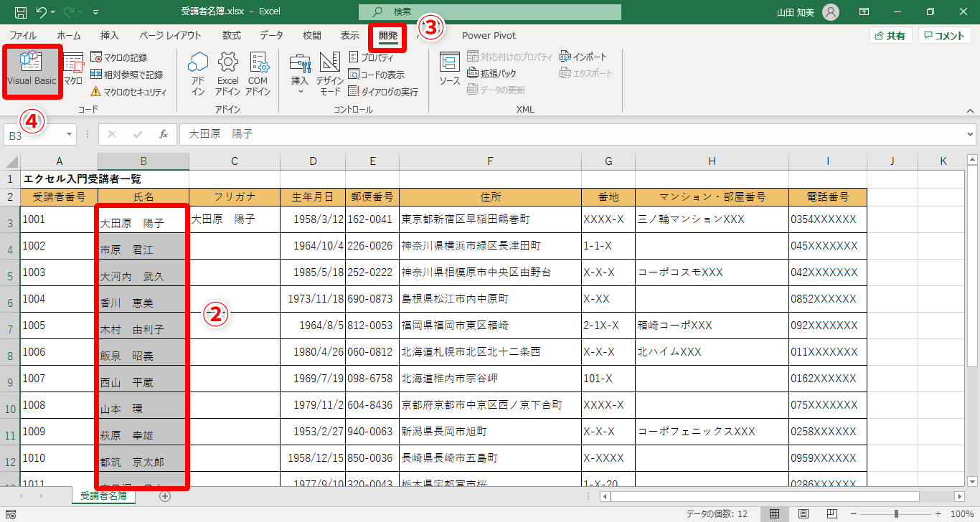Screen dimensions: 980x522
Task: Open the アドイン store button
Action: point(198,74)
